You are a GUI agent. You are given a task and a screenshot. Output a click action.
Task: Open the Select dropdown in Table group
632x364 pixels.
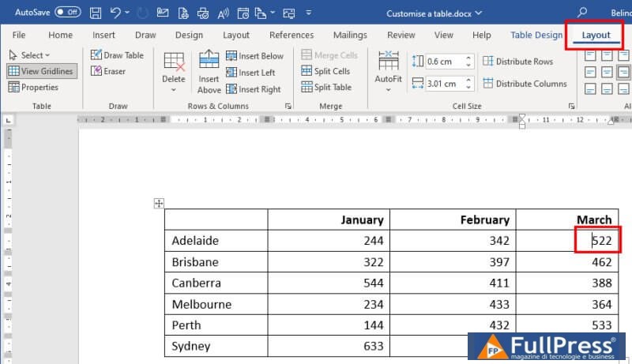pyautogui.click(x=29, y=55)
